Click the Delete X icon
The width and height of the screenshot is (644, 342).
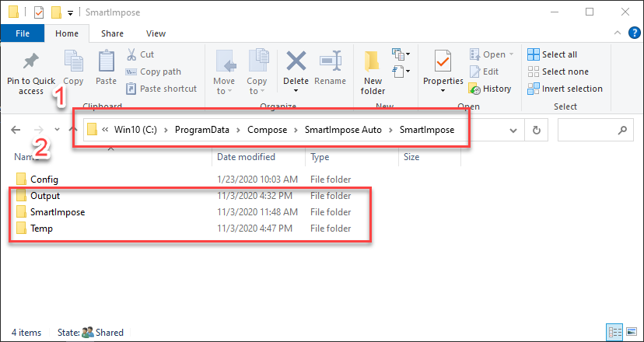[x=296, y=61]
